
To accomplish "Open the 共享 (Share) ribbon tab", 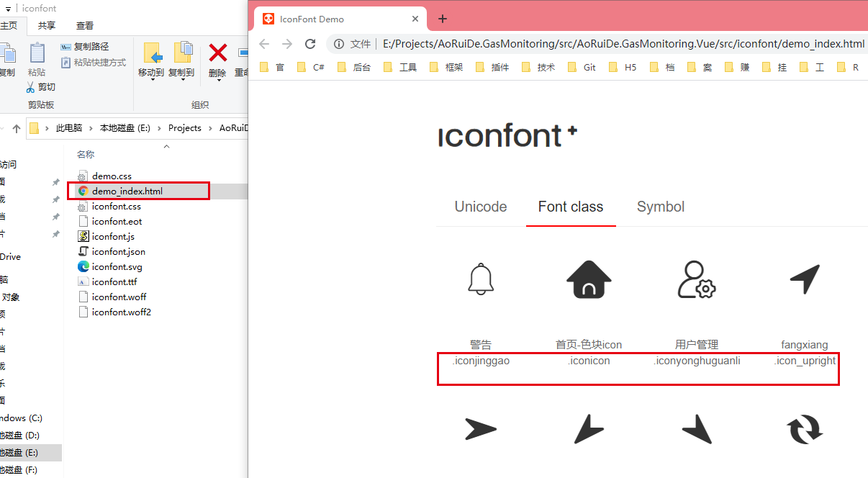I will [47, 26].
